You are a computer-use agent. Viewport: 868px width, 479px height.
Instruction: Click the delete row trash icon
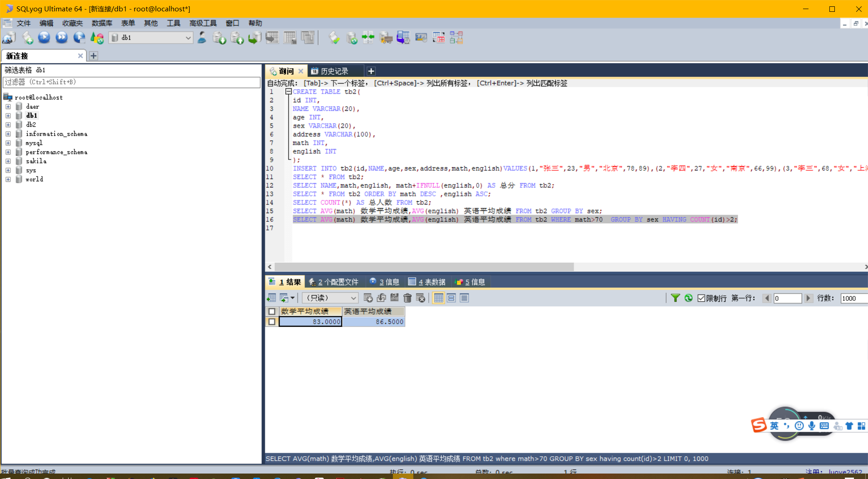point(407,298)
